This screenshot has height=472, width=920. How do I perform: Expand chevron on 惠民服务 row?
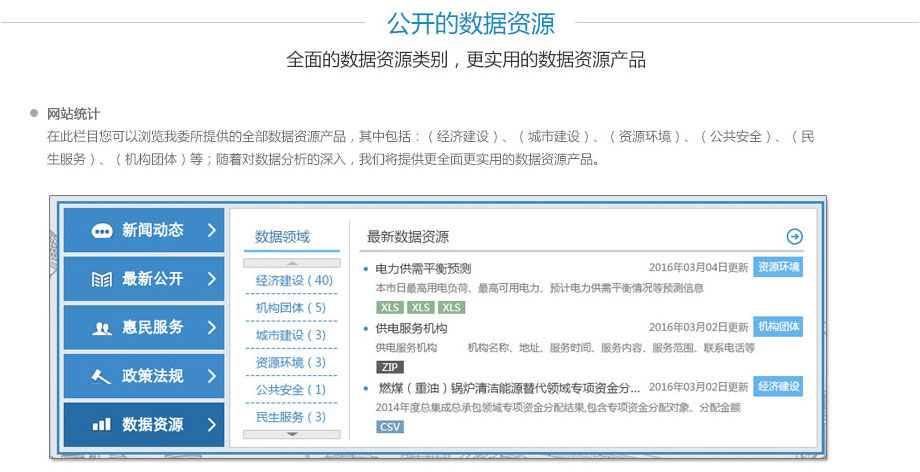pyautogui.click(x=212, y=328)
